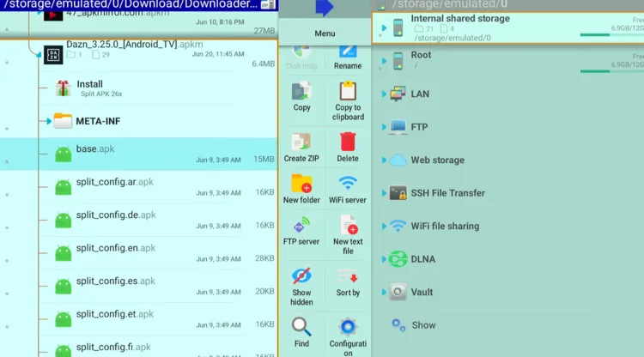The image size is (644, 357).
Task: Open the Vault safe icon
Action: [x=398, y=292]
